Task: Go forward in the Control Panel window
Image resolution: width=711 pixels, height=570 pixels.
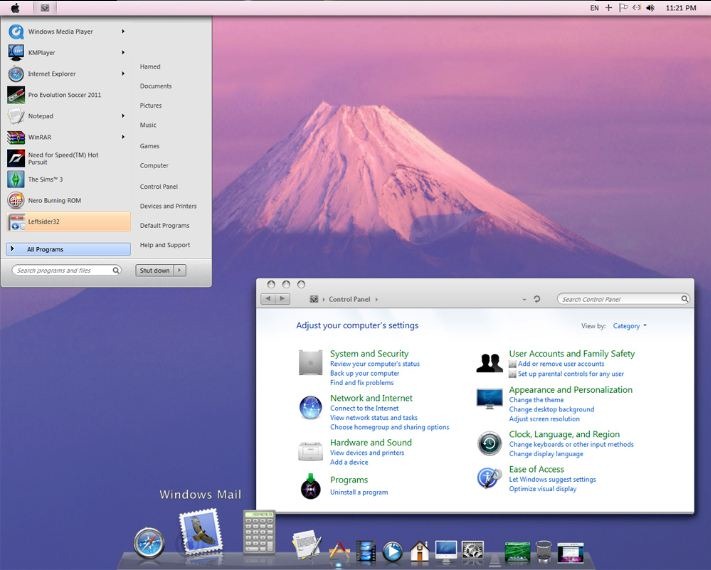Action: click(282, 299)
